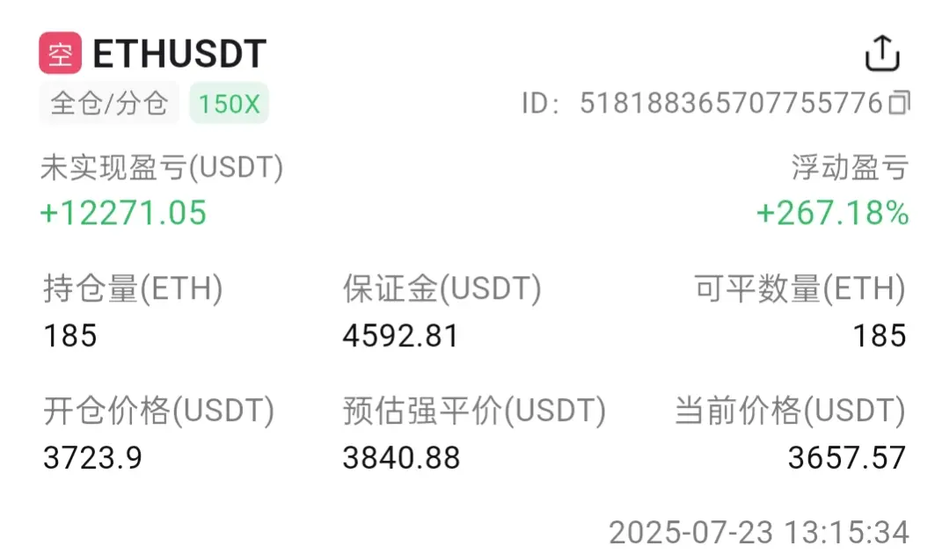
Task: View unrealized PnL value +12271.05
Action: 123,213
